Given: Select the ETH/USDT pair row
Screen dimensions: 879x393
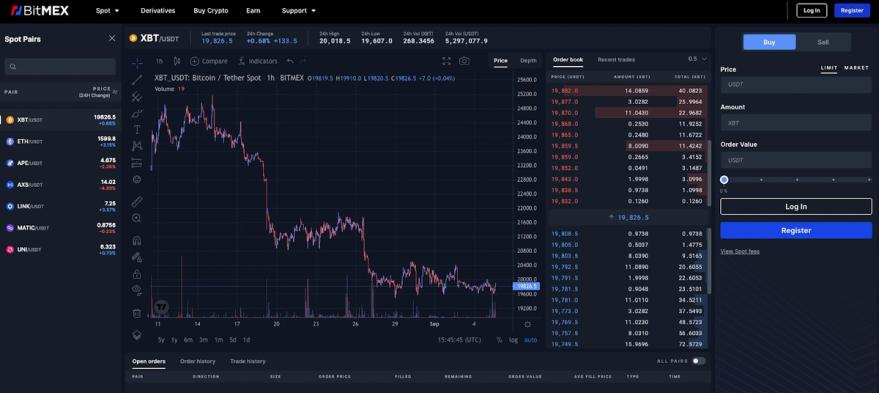Looking at the screenshot, I should [61, 141].
